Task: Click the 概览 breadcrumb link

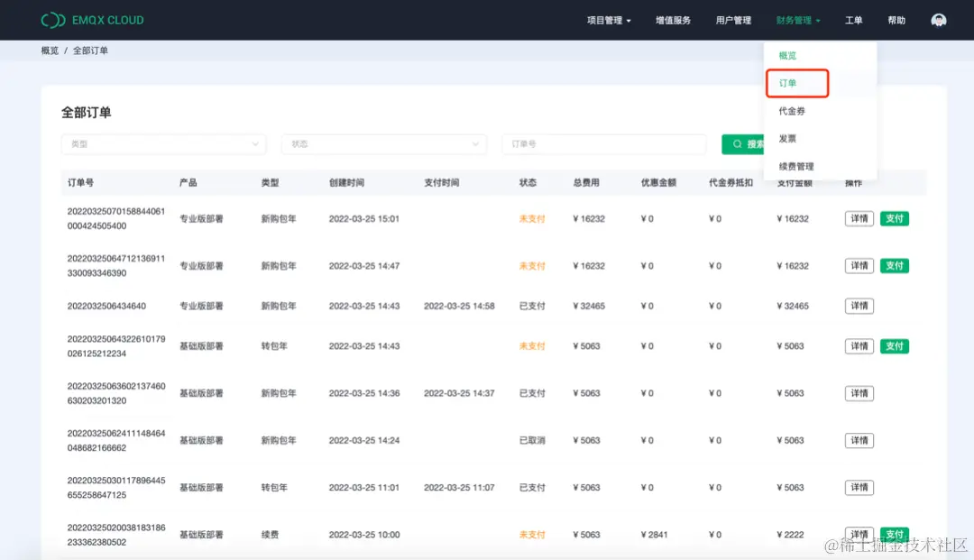Action: point(50,50)
